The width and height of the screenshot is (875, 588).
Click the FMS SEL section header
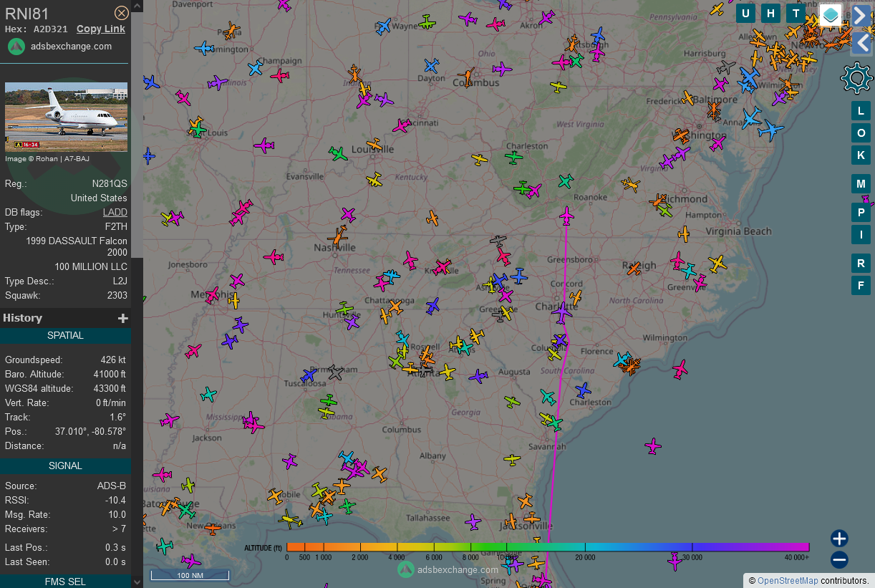click(x=65, y=582)
